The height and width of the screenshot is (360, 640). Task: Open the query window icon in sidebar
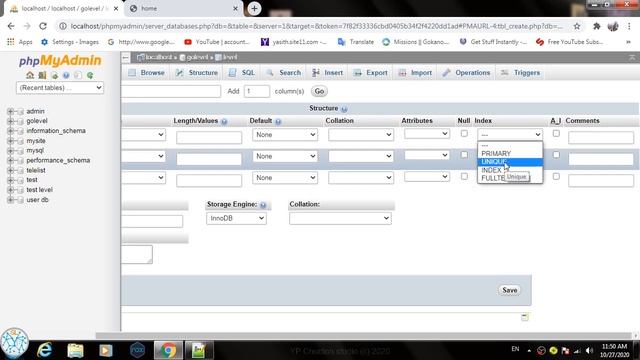pyautogui.click(x=54, y=75)
